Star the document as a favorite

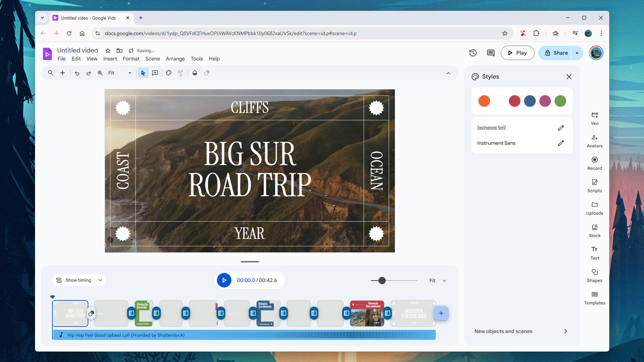[108, 51]
